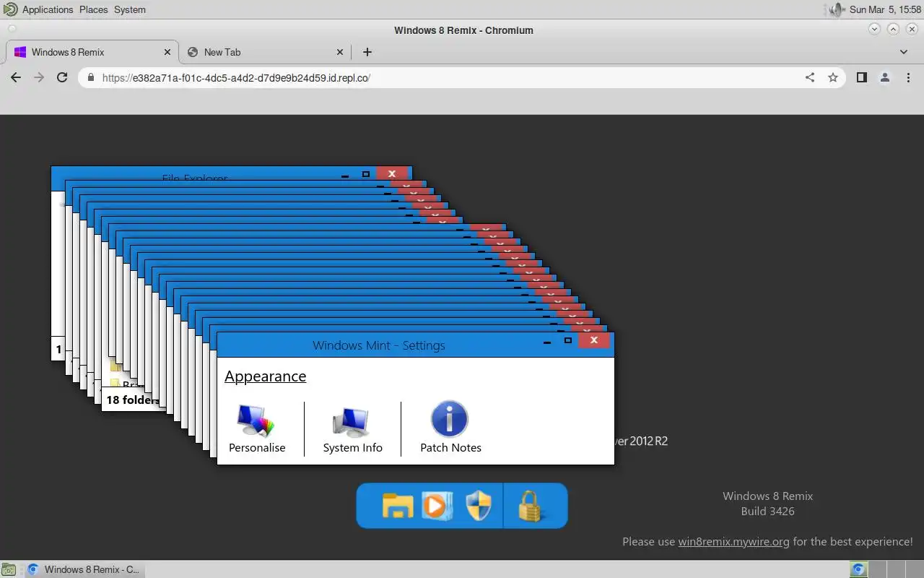Click the Windows 8 Remix title bar

[x=463, y=30]
